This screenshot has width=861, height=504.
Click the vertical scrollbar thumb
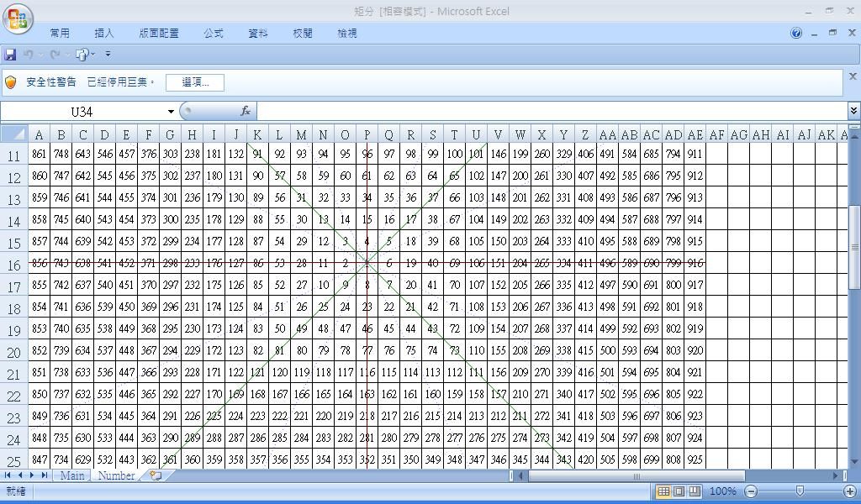(854, 247)
